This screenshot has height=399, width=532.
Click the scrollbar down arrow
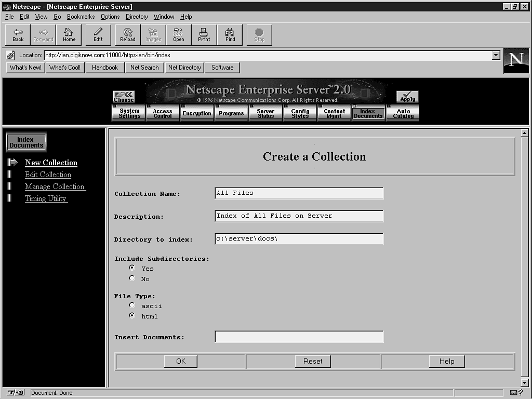[525, 383]
